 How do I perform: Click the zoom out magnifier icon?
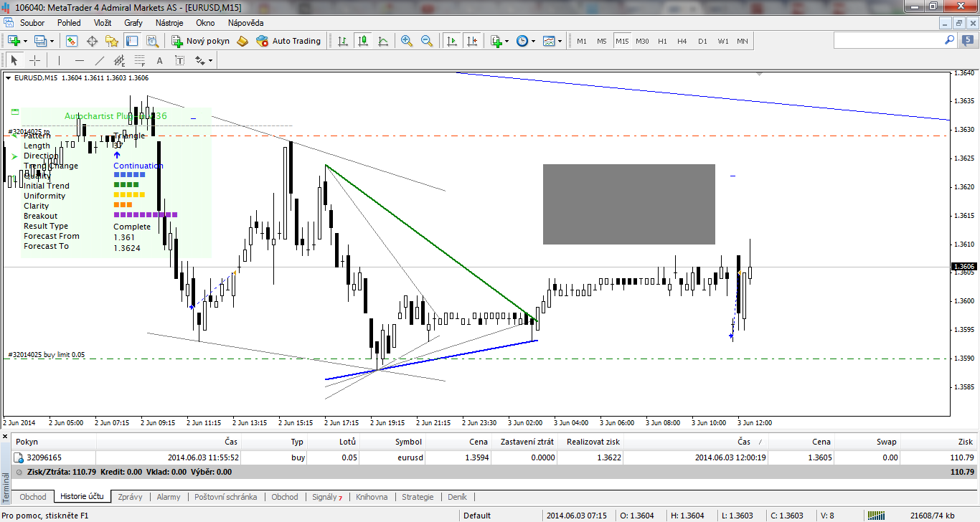427,41
